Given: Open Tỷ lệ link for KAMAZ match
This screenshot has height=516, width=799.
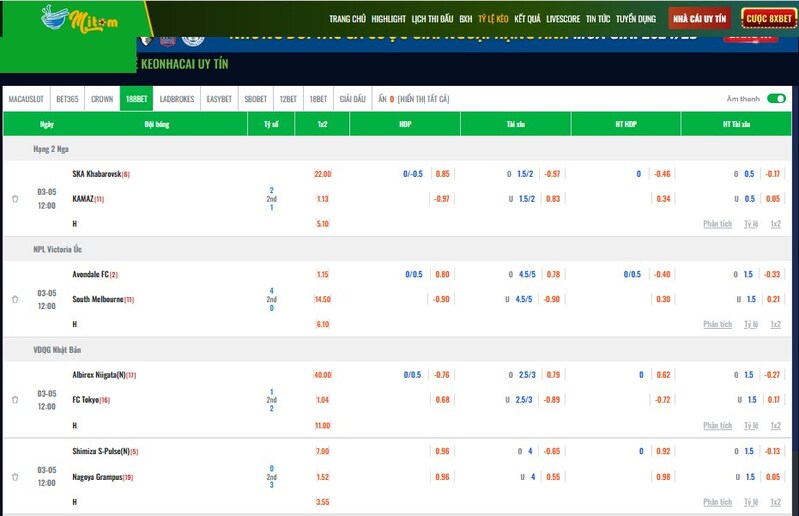Looking at the screenshot, I should coord(751,224).
